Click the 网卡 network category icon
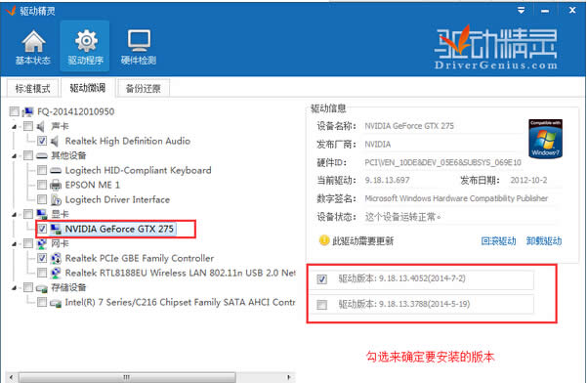588x383 pixels. [x=42, y=243]
